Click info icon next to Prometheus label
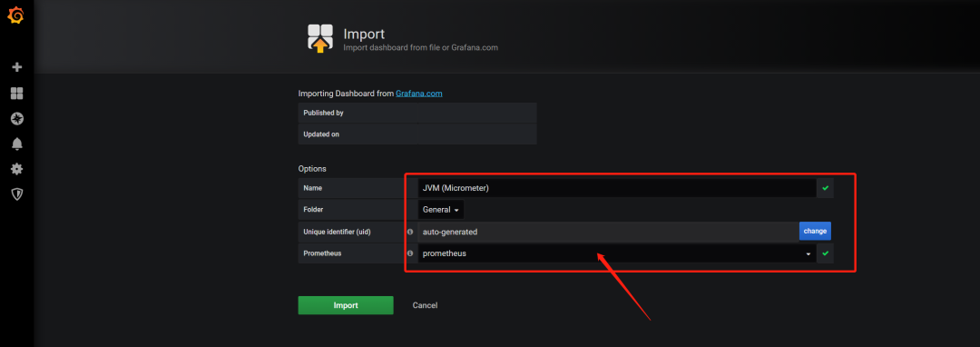This screenshot has width=980, height=347. pyautogui.click(x=411, y=253)
